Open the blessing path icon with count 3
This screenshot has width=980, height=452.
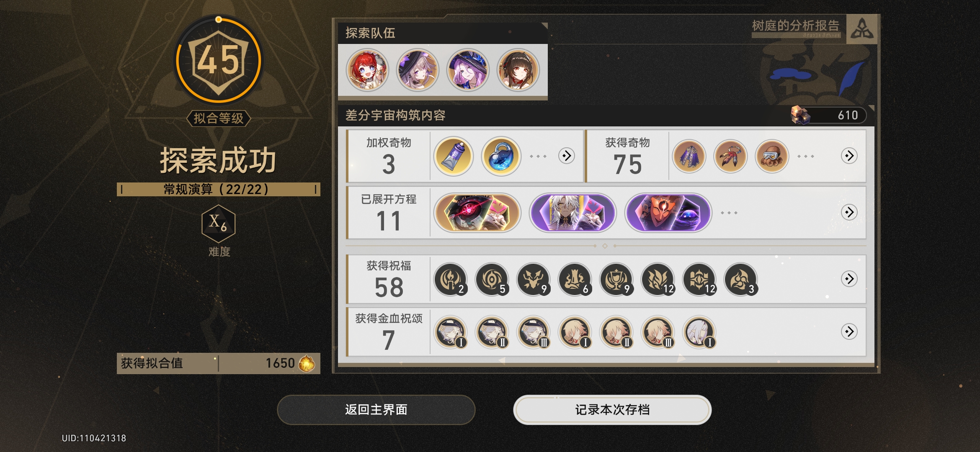pyautogui.click(x=741, y=279)
